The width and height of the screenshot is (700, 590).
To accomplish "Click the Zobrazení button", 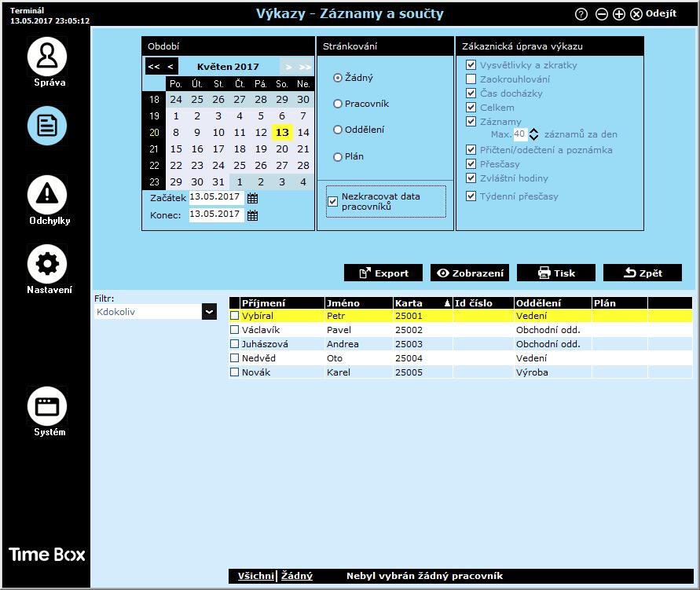I will point(470,273).
